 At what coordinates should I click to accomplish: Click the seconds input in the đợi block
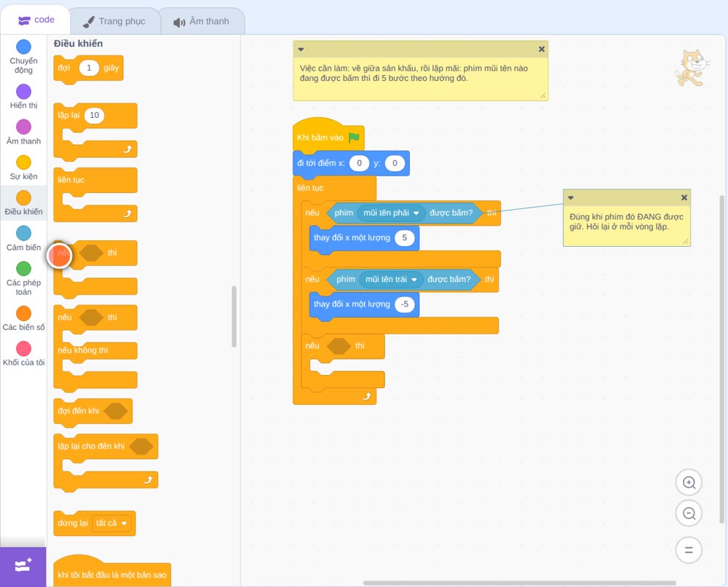(89, 68)
